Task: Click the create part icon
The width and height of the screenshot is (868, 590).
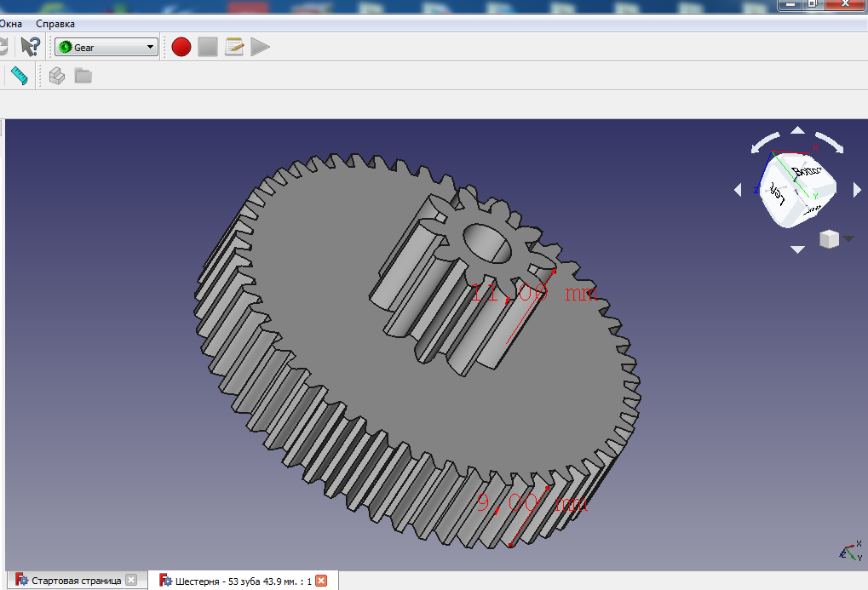Action: click(x=56, y=76)
